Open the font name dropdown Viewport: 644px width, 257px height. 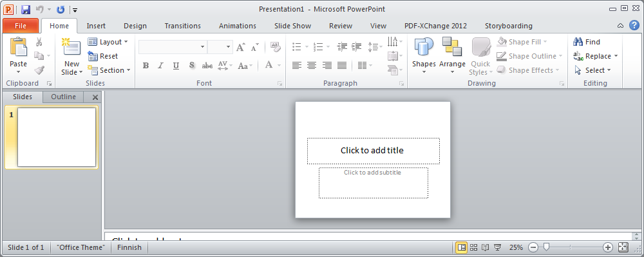click(202, 47)
